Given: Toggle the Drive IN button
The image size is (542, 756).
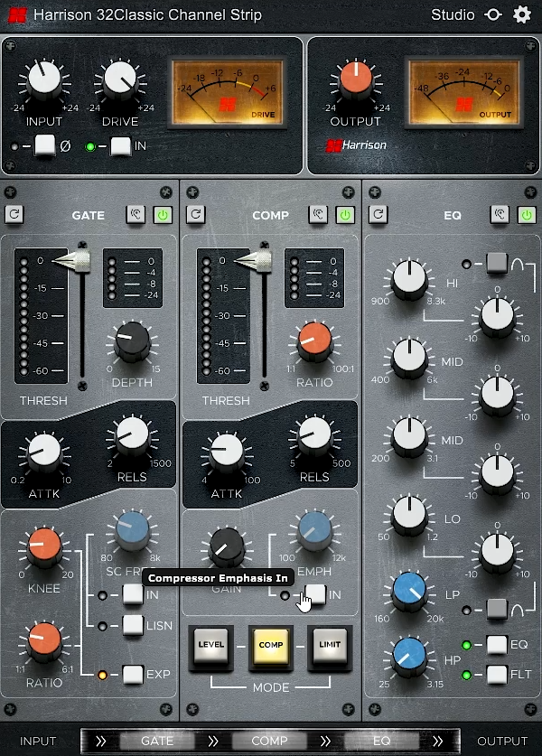Looking at the screenshot, I should pyautogui.click(x=120, y=146).
